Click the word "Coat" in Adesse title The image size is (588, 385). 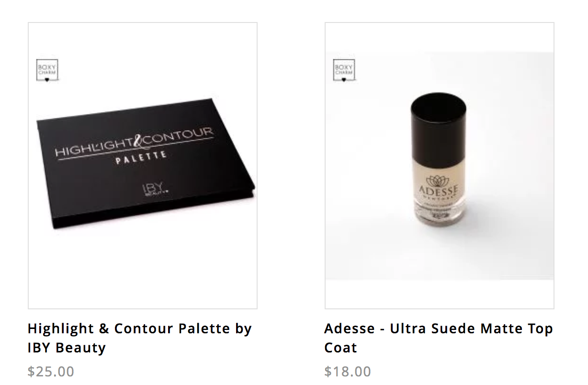pyautogui.click(x=340, y=348)
